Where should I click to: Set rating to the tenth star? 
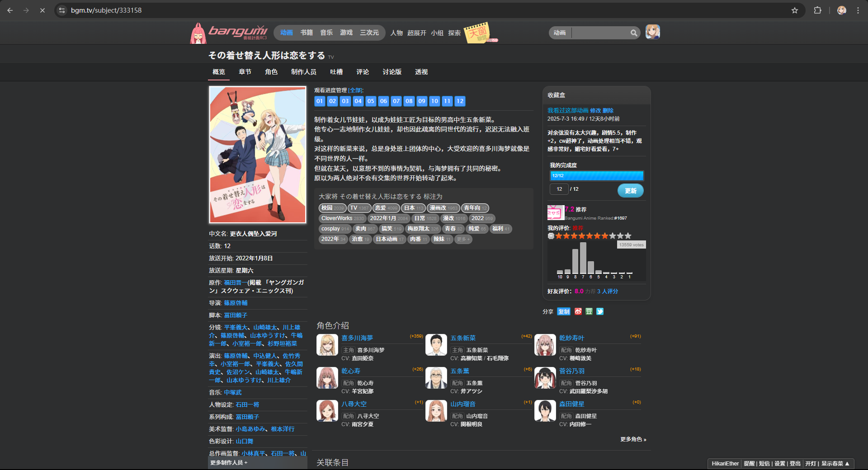tap(628, 236)
